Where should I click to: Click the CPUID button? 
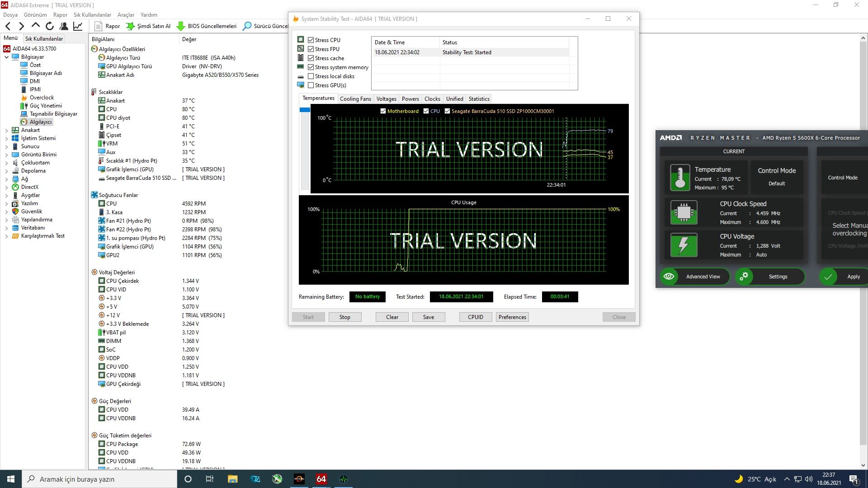(x=475, y=317)
